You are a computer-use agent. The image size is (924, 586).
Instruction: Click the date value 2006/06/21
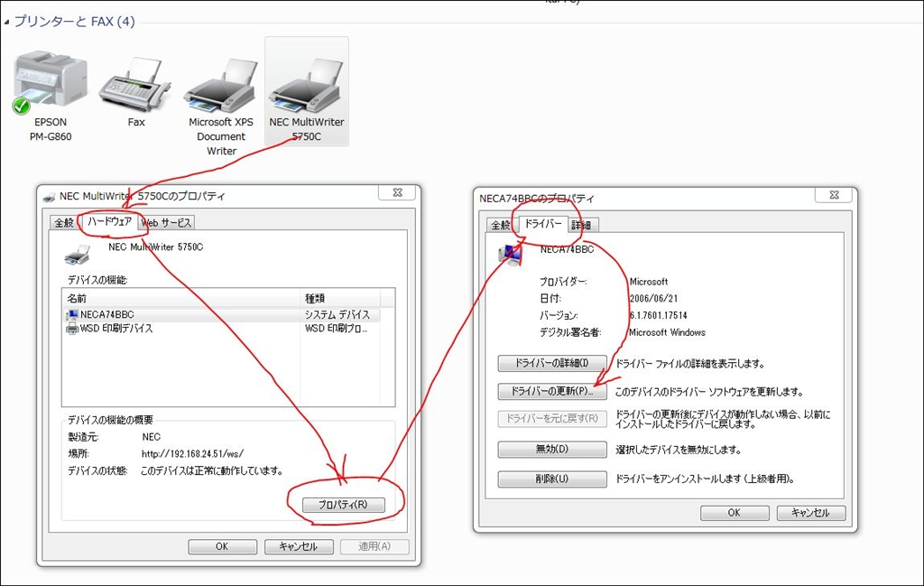click(x=653, y=298)
